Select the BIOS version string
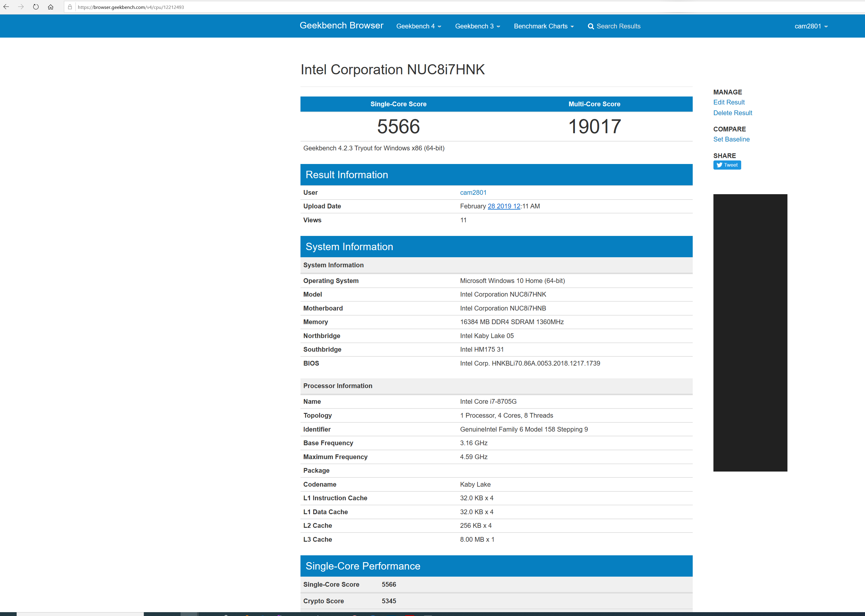This screenshot has width=865, height=616. (530, 363)
